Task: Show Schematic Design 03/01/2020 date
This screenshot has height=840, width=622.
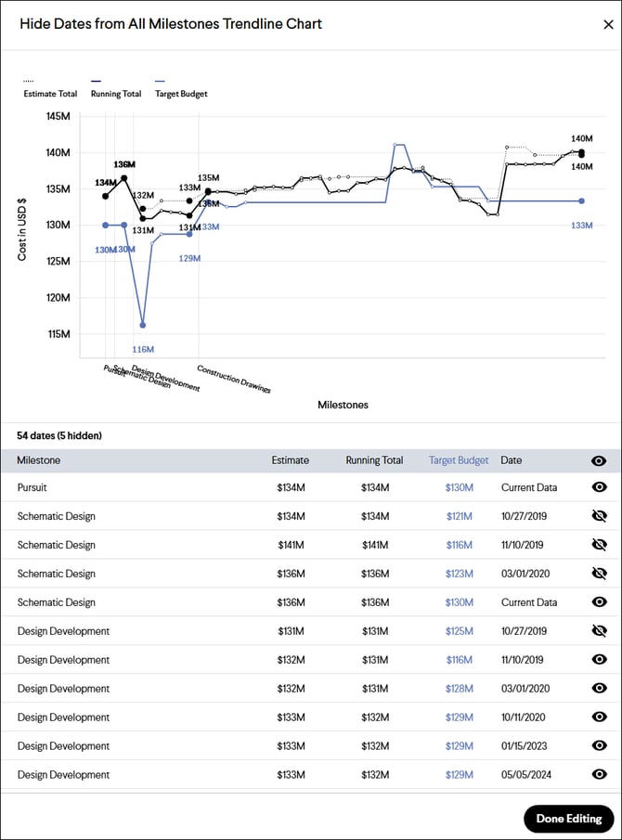Action: 599,574
